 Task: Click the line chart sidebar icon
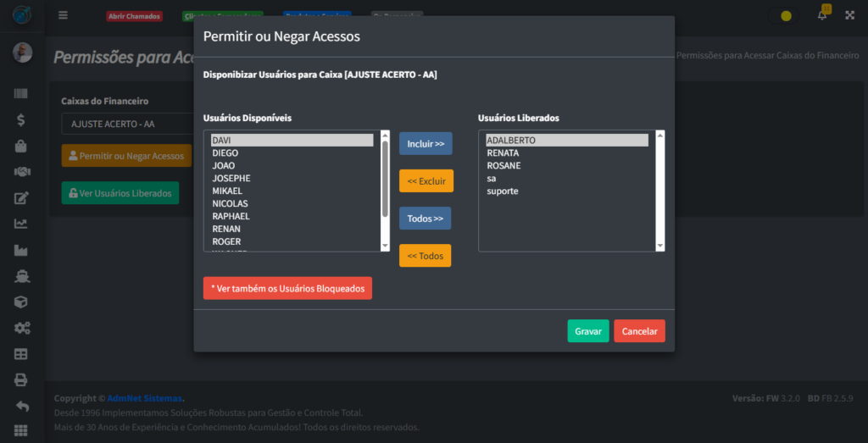(x=21, y=224)
